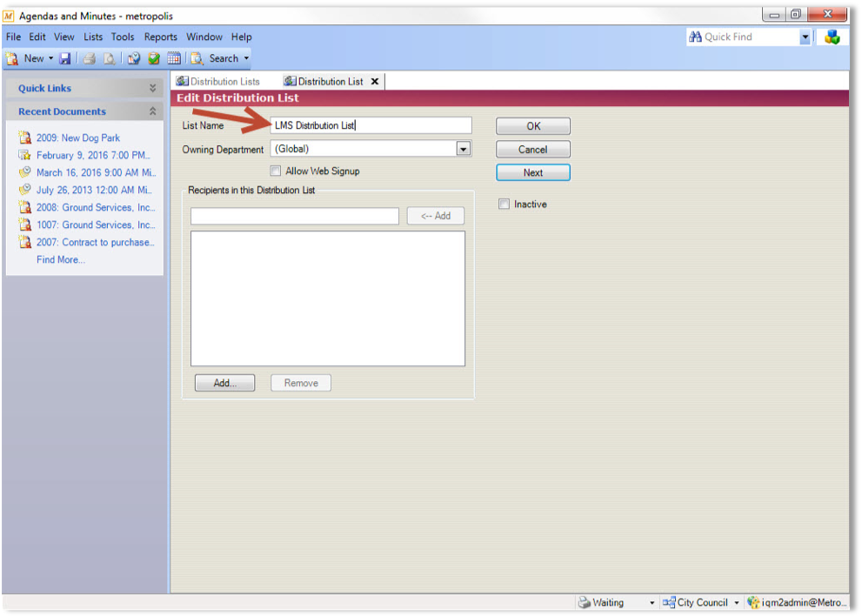This screenshot has width=862, height=616.
Task: Click the Agendas and Minutes app title icon
Action: 8,16
